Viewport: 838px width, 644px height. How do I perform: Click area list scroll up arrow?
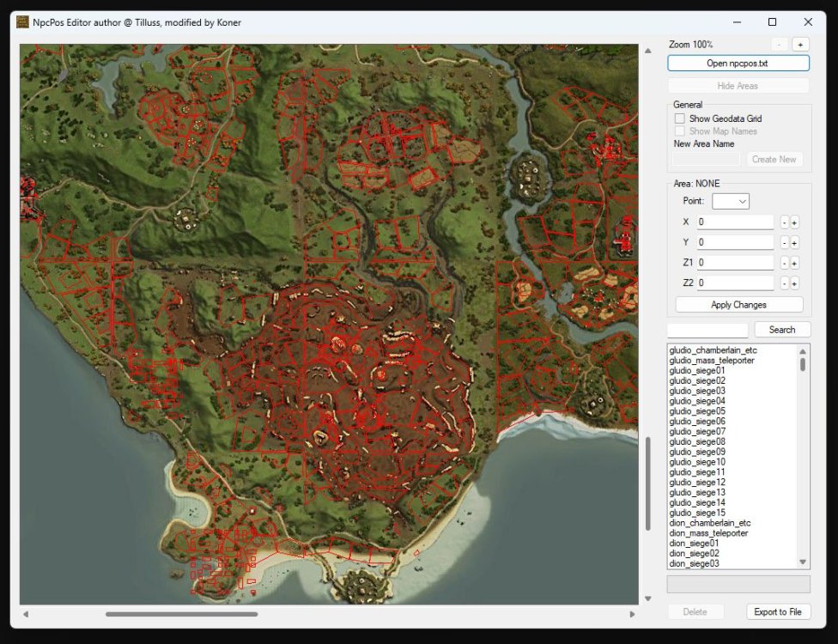[x=803, y=351]
